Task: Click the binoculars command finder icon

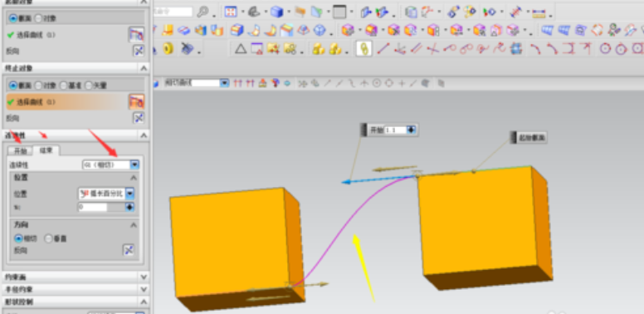Action: pyautogui.click(x=203, y=12)
